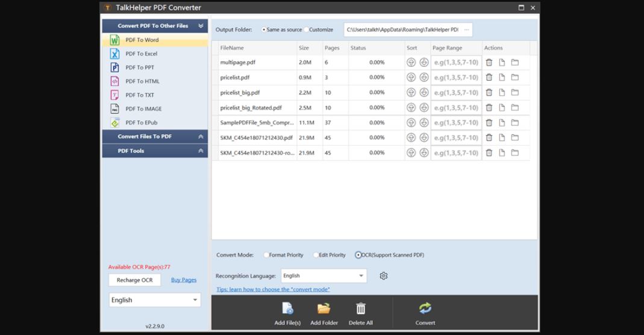Open multipage.pdf output file
This screenshot has width=644, height=335.
tap(502, 63)
